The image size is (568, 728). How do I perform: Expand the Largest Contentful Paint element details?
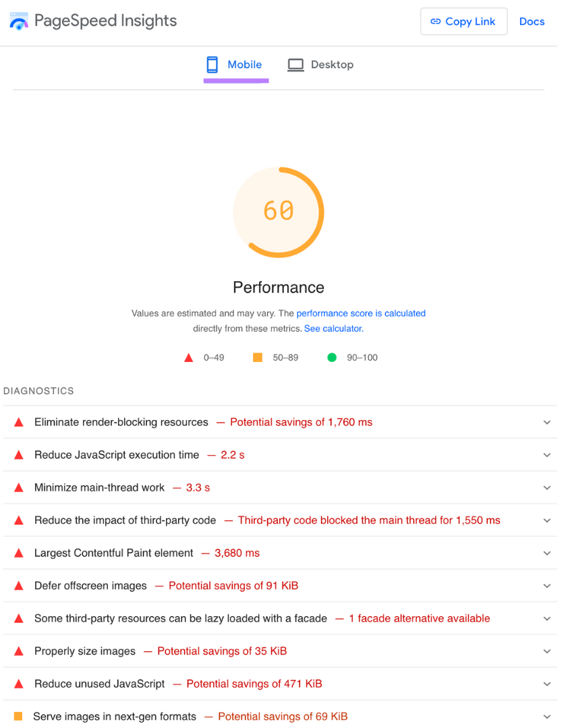[546, 553]
